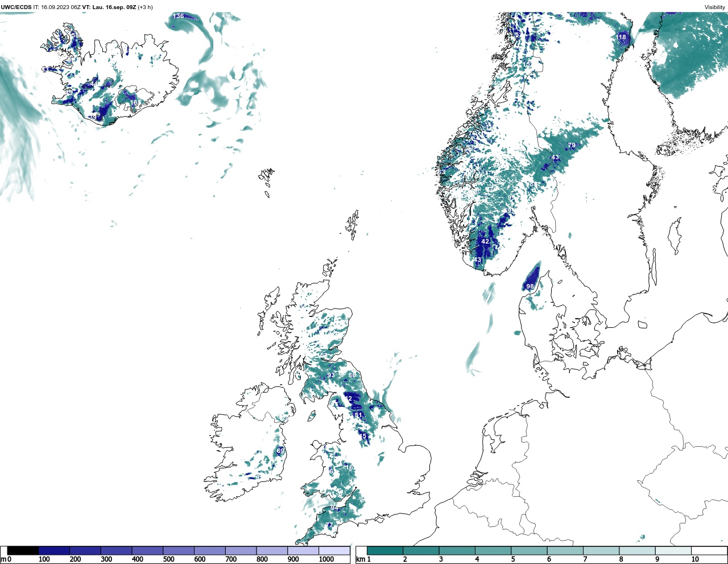Select the 300–400 m legend swatch
This screenshot has width=728, height=564.
pos(117,551)
